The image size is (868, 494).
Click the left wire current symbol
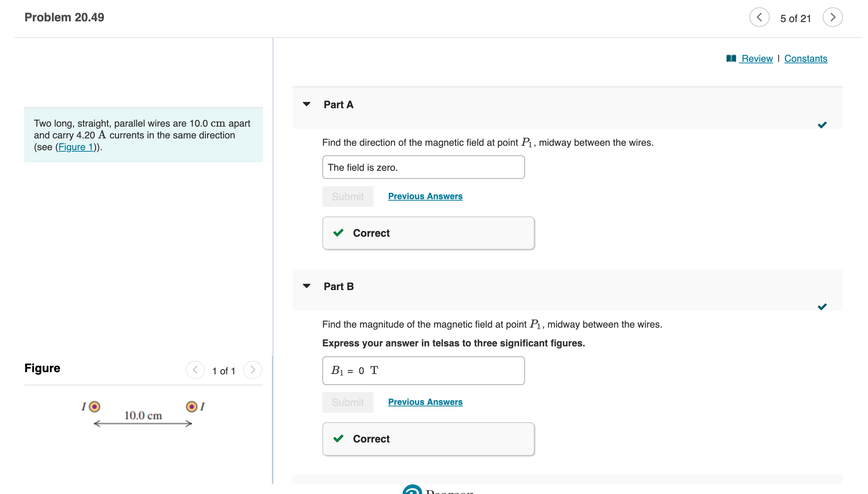pyautogui.click(x=95, y=406)
